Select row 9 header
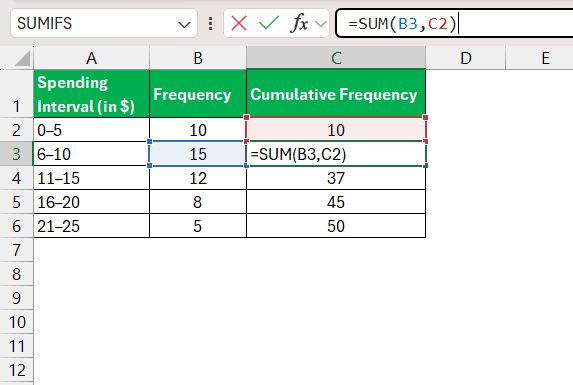Viewport: 573px width, 385px height. [x=16, y=298]
